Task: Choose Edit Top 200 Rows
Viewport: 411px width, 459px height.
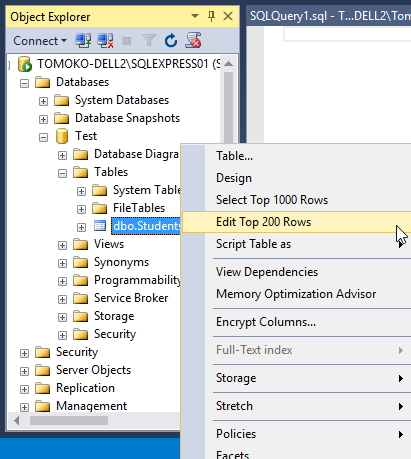Action: 297,222
